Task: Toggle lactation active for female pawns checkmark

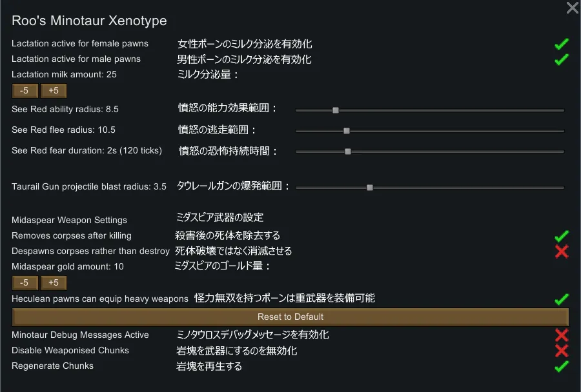Action: 561,44
